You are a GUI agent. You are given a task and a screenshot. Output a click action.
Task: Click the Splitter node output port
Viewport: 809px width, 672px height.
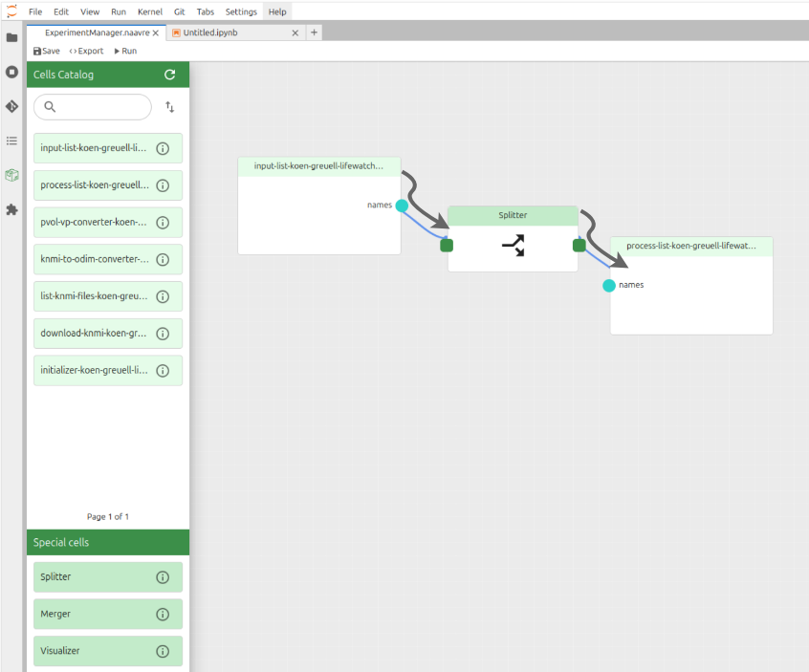(579, 246)
